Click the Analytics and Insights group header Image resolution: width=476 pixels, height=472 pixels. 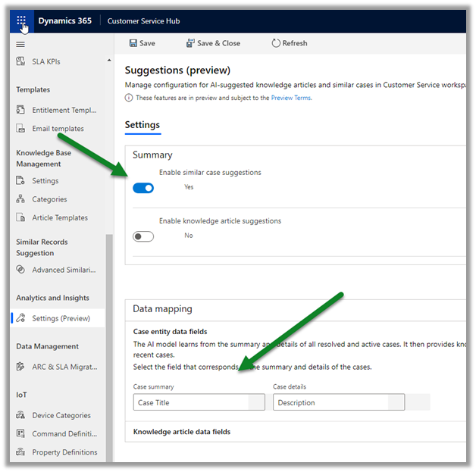pos(52,298)
